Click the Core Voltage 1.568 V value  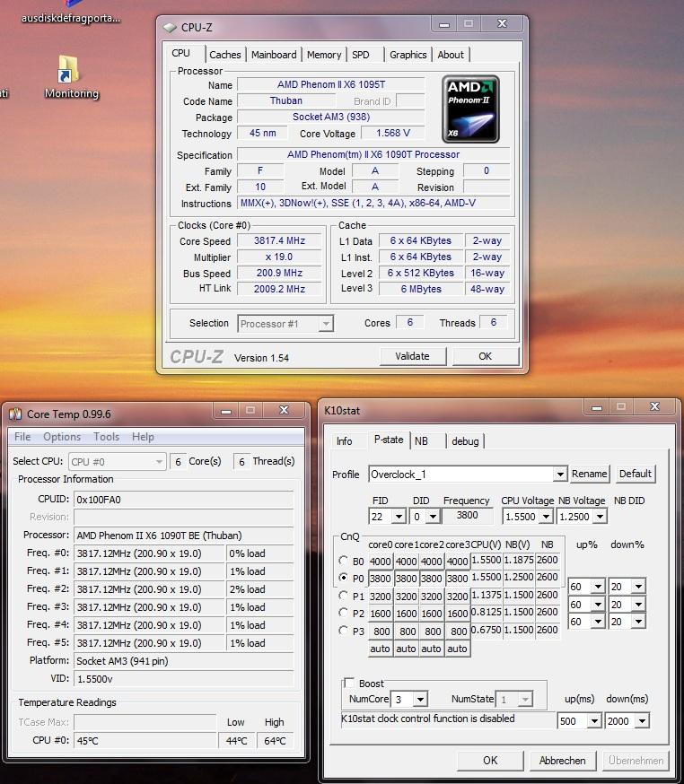(x=393, y=133)
